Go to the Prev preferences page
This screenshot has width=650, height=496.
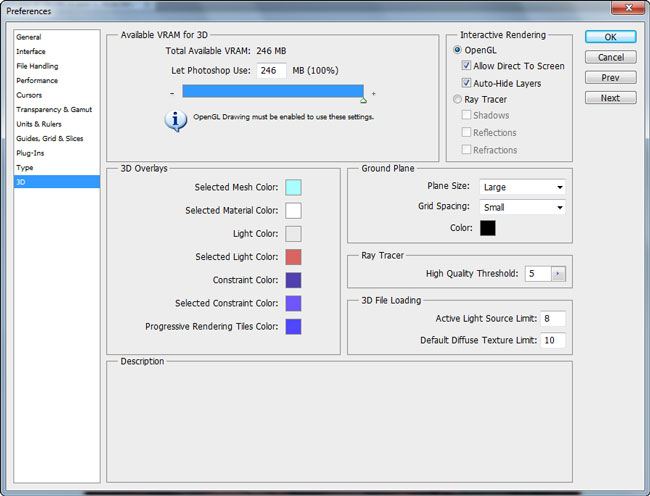point(610,77)
